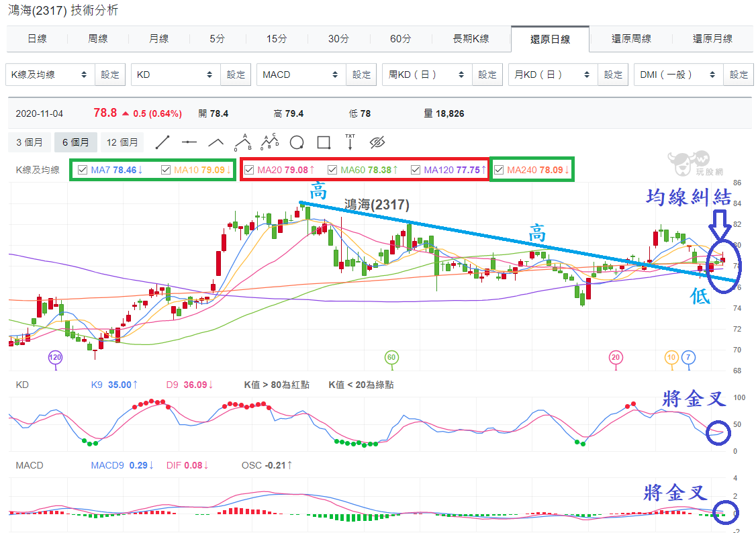Uncheck the MA60 moving average checkbox
This screenshot has height=533, width=756.
(x=332, y=170)
